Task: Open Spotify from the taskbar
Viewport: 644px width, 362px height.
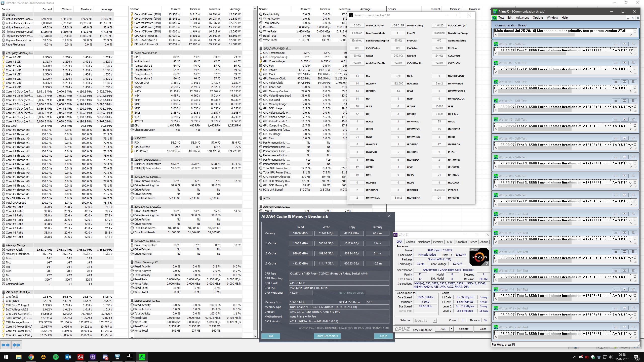Action: coord(56,357)
